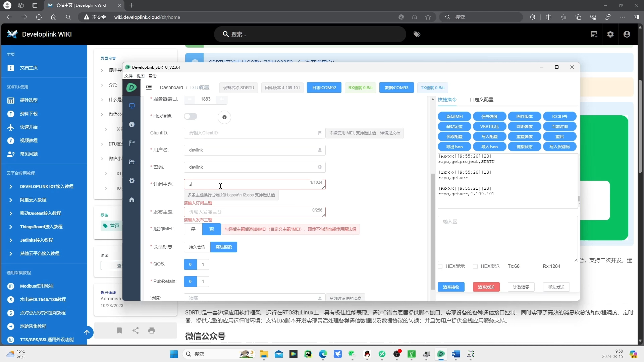Expand DEVELOPLINK IOT接入教程 section

44,187
